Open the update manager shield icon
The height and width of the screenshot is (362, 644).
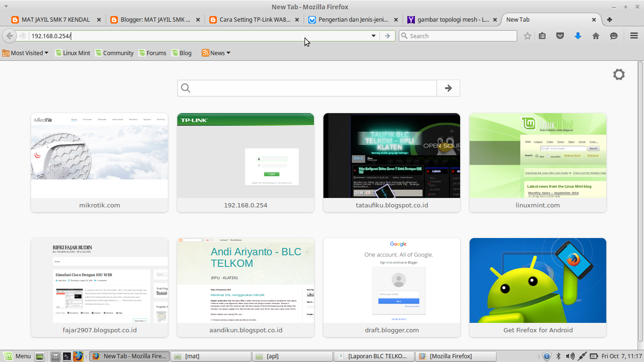[547, 356]
